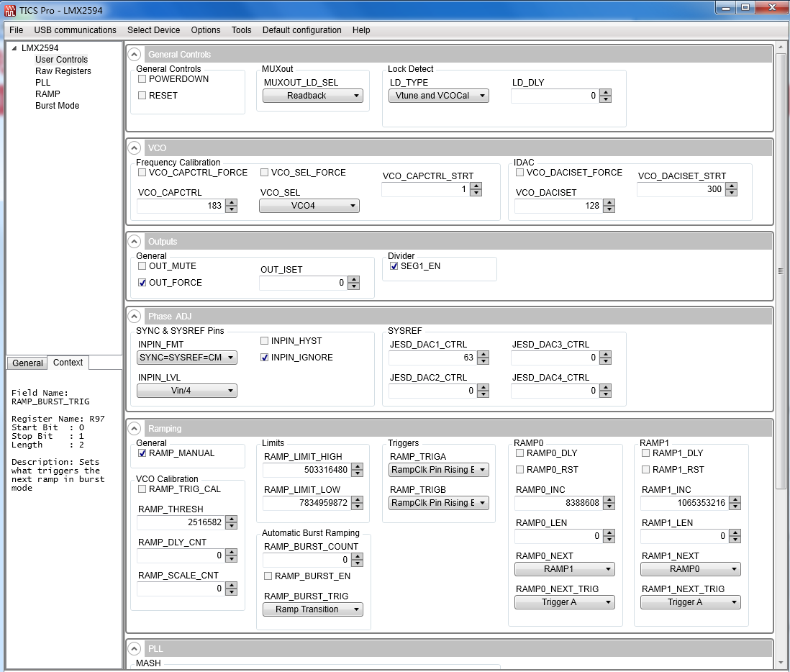Collapse the Phase ADJ section chevron
This screenshot has height=672, width=790.
tap(134, 317)
